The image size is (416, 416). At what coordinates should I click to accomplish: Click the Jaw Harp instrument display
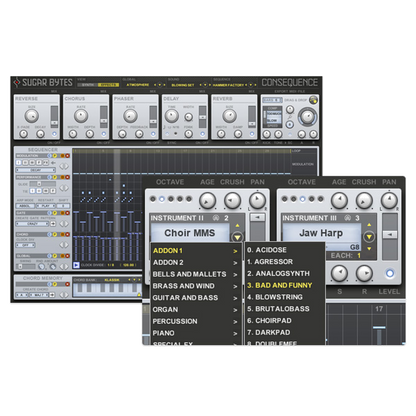coord(321,233)
